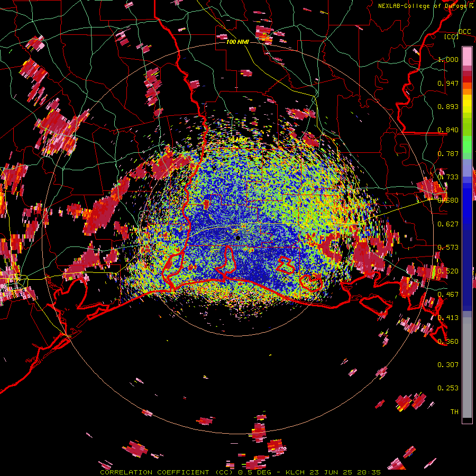
Task: Click the 1.000 value on the color scale
Action: coord(448,59)
